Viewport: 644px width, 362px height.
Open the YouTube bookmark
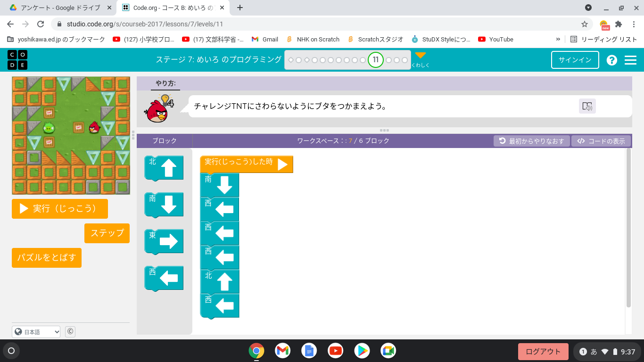[x=496, y=39]
